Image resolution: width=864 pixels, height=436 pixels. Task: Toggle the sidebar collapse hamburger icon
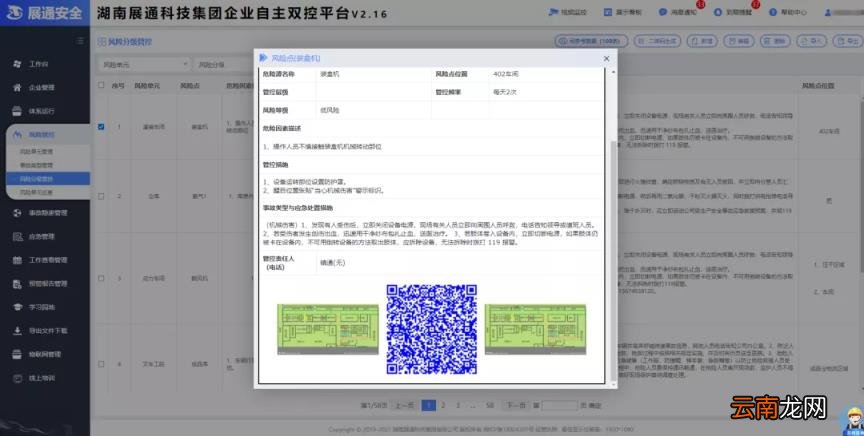coord(80,41)
